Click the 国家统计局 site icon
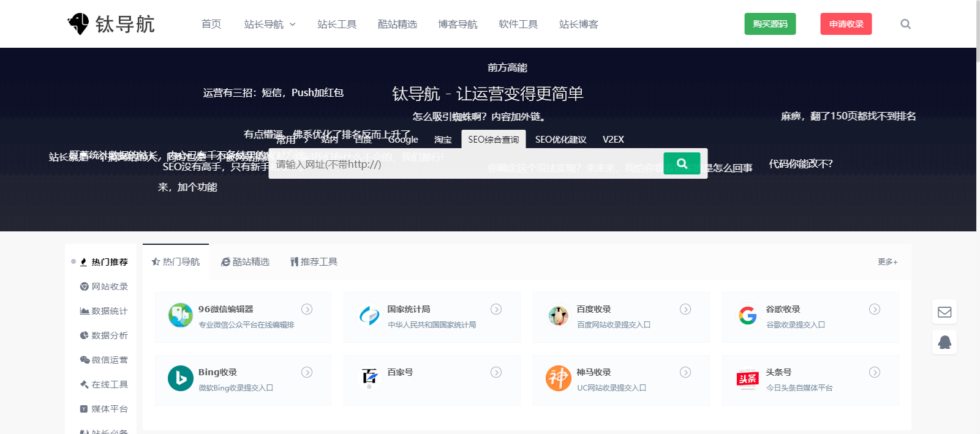This screenshot has height=434, width=980. [x=369, y=315]
